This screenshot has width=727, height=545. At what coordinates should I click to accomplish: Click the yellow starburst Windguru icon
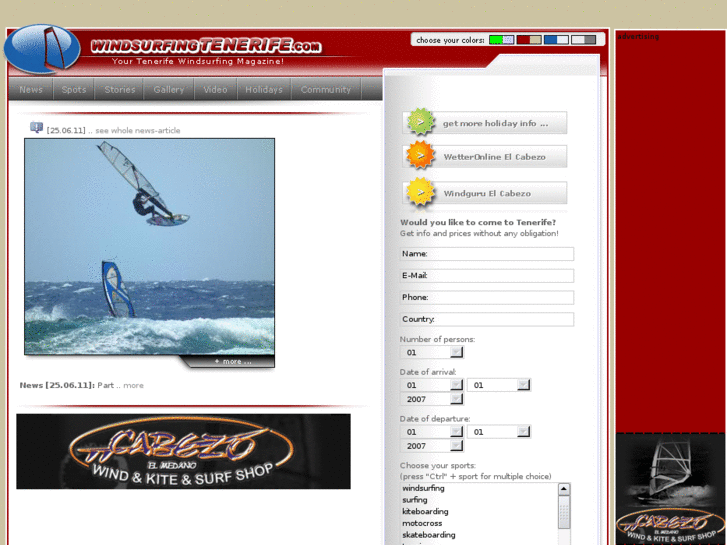pos(421,193)
